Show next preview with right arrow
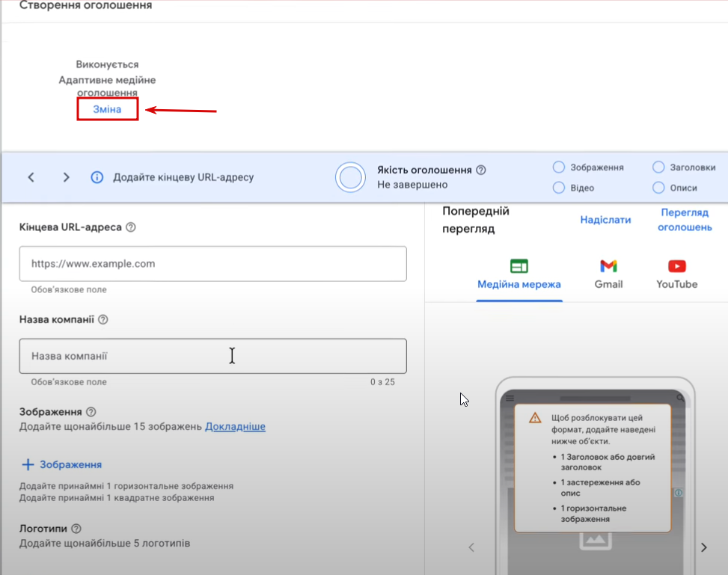728x575 pixels. coord(704,547)
